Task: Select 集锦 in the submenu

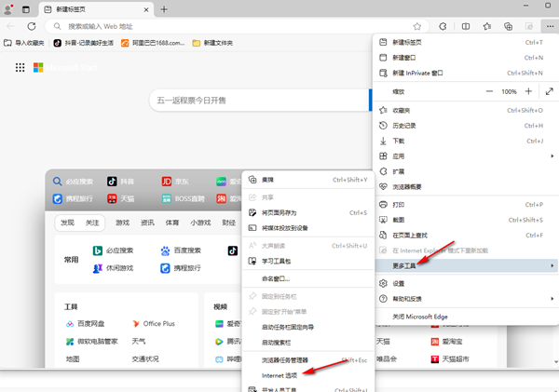Action: pyautogui.click(x=308, y=180)
